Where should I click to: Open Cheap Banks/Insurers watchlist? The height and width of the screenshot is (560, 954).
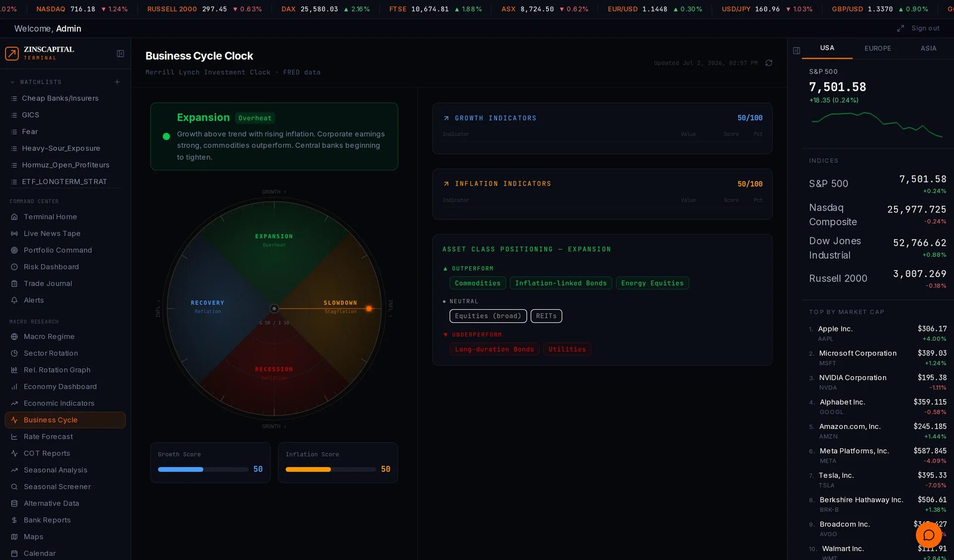click(65, 98)
